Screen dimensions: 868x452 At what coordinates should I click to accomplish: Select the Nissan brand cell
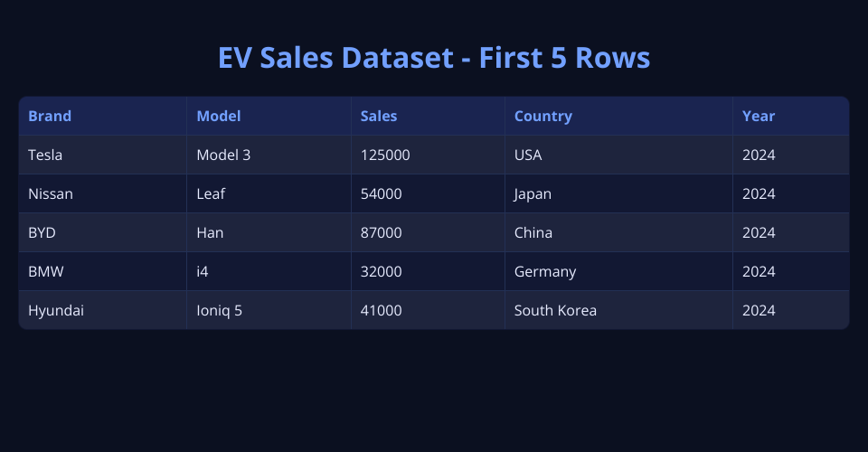pyautogui.click(x=51, y=193)
